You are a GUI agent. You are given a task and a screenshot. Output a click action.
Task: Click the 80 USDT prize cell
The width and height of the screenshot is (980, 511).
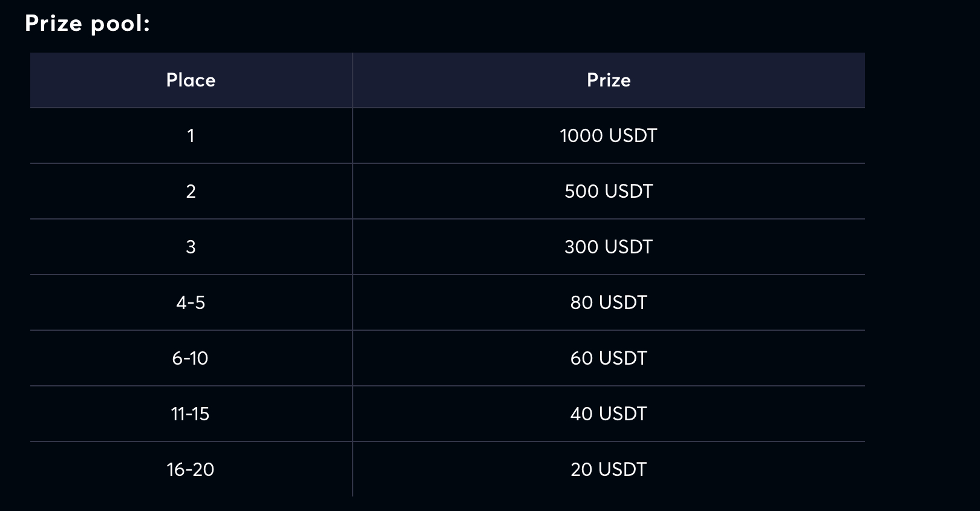click(609, 303)
